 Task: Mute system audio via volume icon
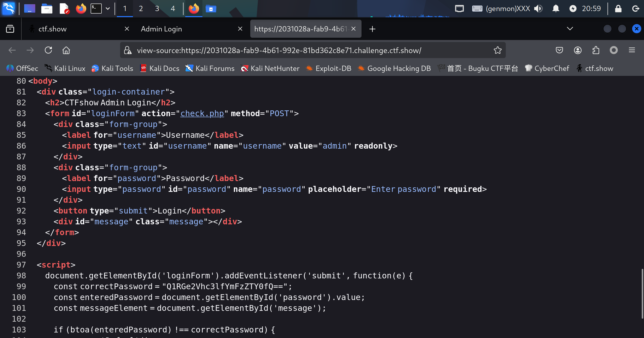tap(538, 9)
